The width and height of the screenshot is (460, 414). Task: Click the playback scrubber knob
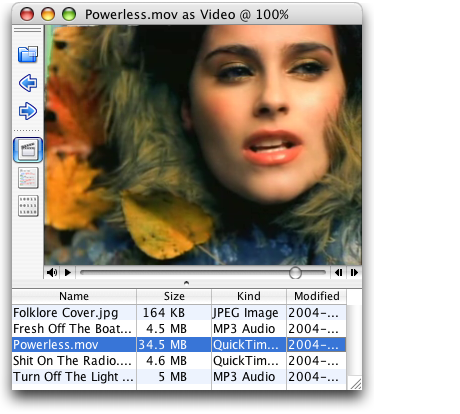(295, 273)
